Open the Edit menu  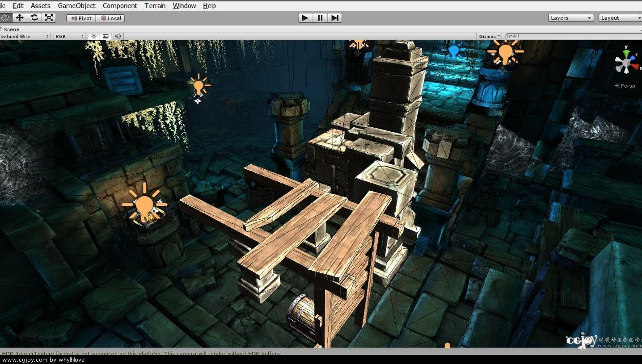tap(18, 6)
